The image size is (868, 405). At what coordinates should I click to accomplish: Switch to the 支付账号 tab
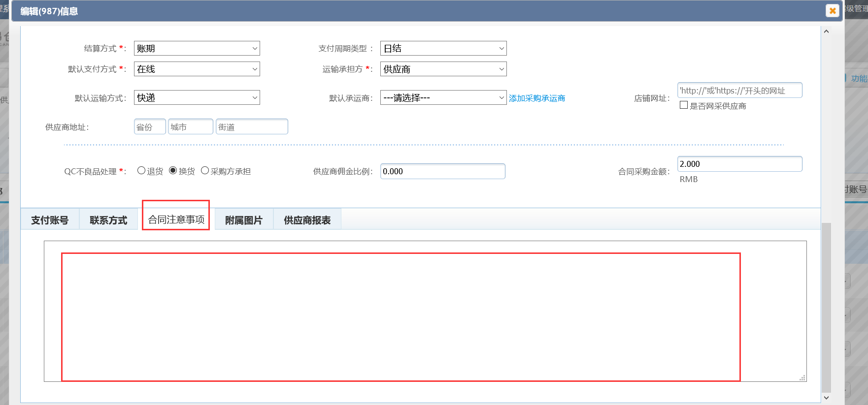pyautogui.click(x=50, y=220)
